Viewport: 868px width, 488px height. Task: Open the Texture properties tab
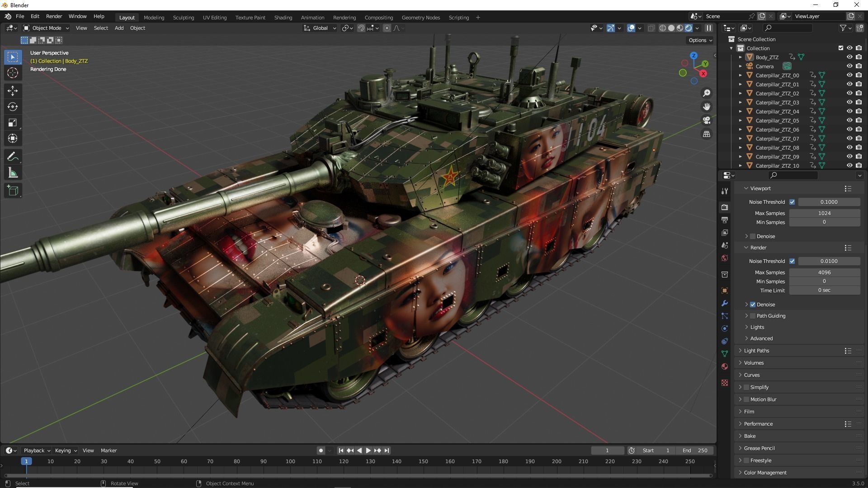725,383
